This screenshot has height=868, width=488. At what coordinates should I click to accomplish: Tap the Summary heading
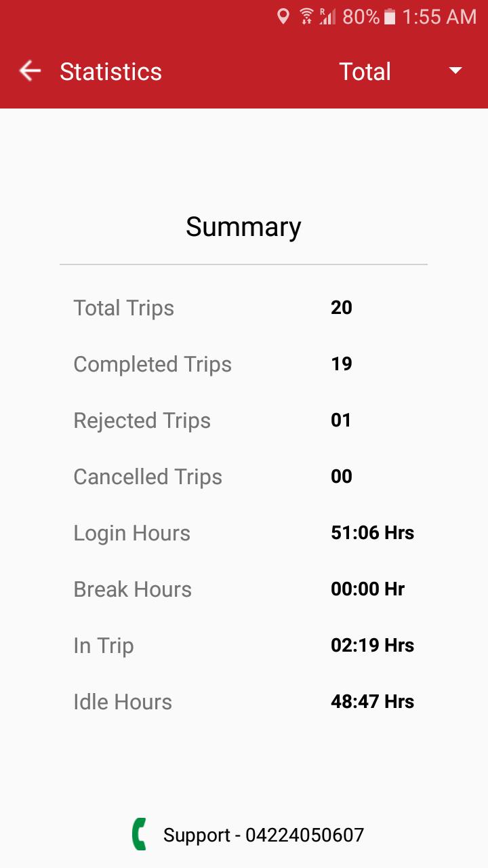[x=243, y=226]
